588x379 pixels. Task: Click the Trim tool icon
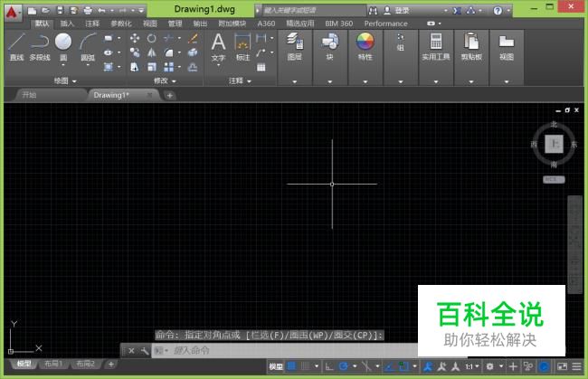(x=169, y=38)
